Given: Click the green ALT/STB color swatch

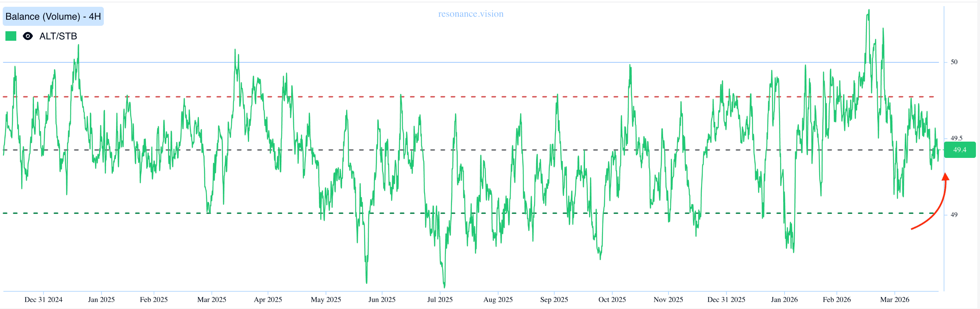Looking at the screenshot, I should click(11, 36).
